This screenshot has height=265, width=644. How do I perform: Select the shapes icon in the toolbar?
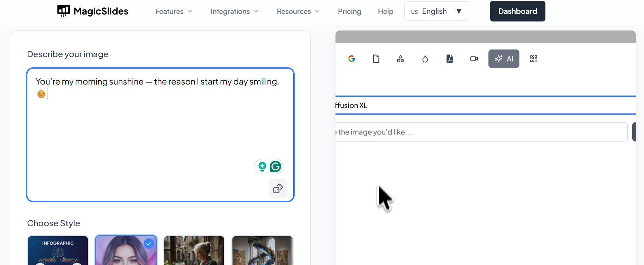[x=401, y=59]
